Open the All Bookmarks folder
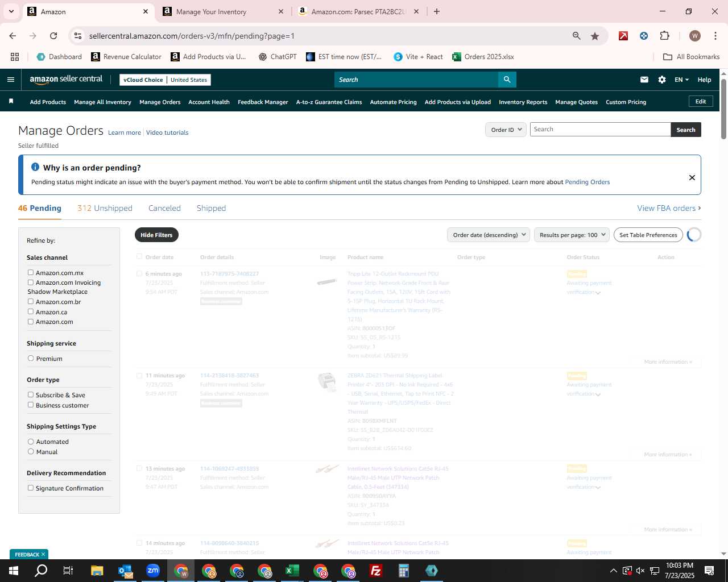Viewport: 728px width, 582px height. [x=692, y=57]
